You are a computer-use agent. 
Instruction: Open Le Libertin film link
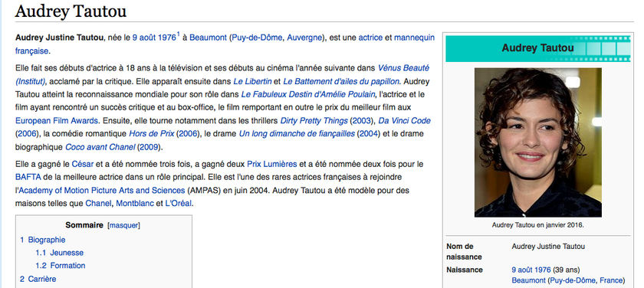tap(252, 81)
